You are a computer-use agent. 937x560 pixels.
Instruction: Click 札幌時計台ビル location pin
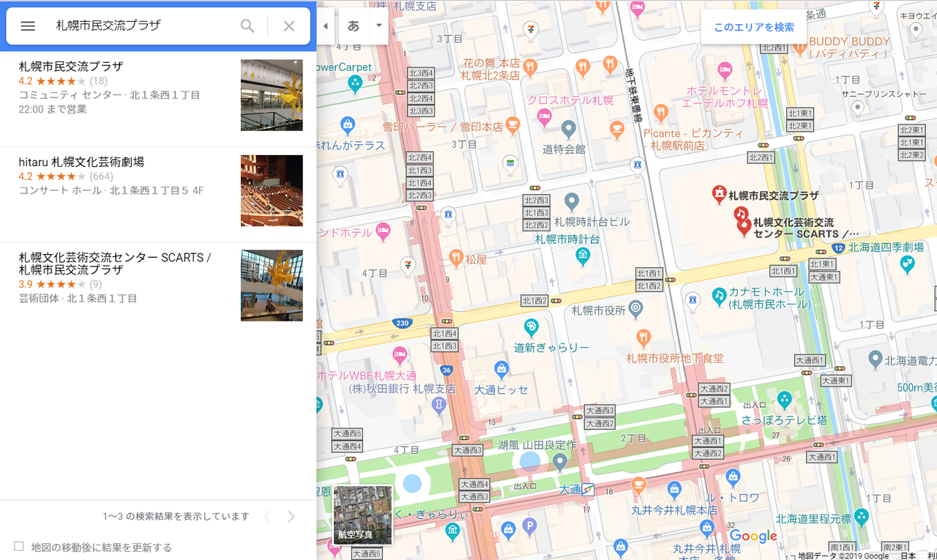(x=572, y=201)
